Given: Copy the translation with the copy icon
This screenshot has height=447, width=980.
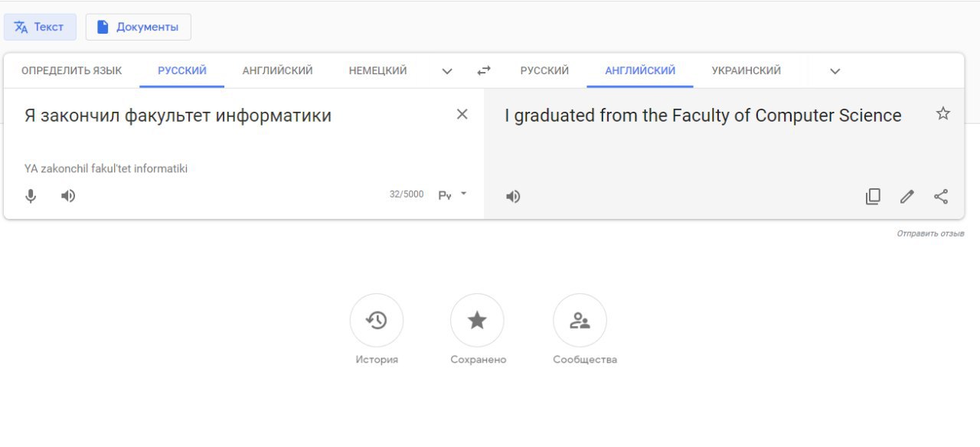Looking at the screenshot, I should click(873, 197).
